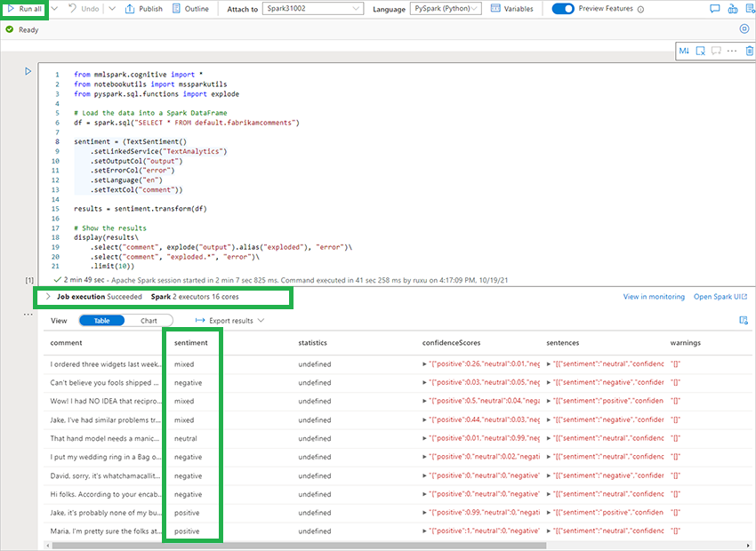Expand confidenceScores for 'Can't believe you fools' row
The width and height of the screenshot is (756, 551).
[424, 382]
